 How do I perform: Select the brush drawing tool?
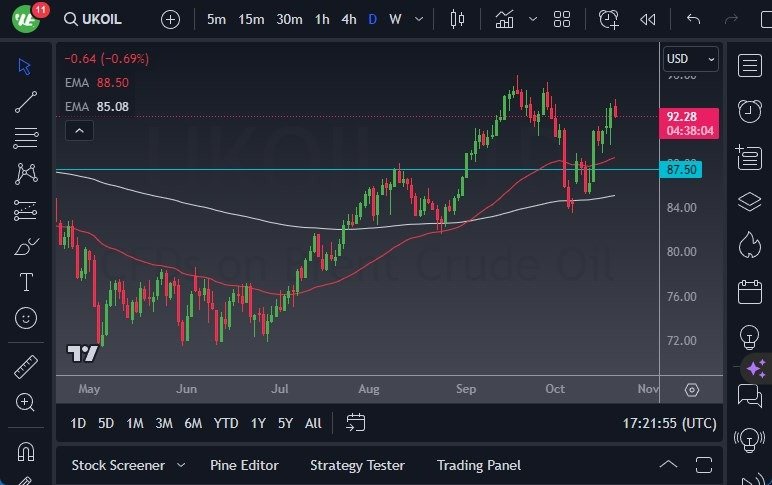point(26,246)
